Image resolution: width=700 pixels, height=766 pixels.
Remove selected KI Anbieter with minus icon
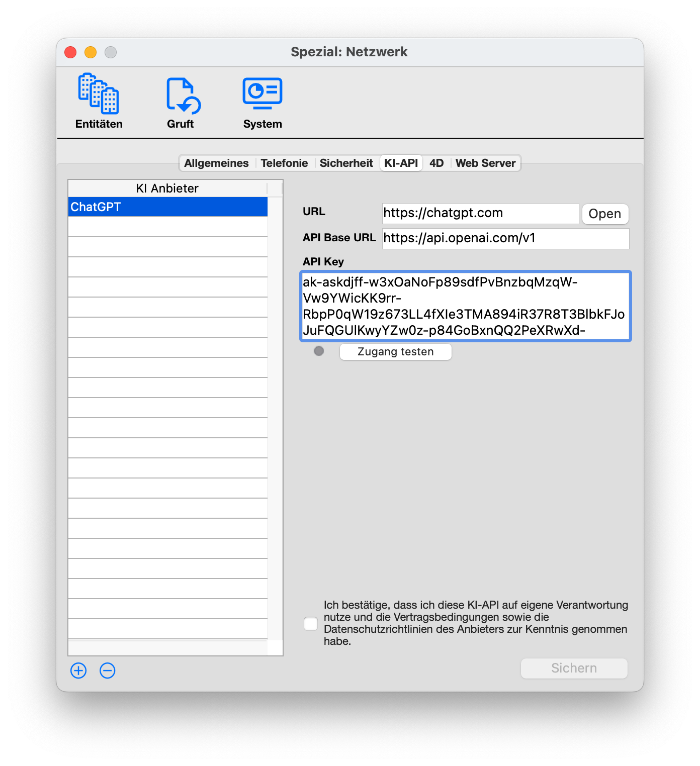pos(108,671)
